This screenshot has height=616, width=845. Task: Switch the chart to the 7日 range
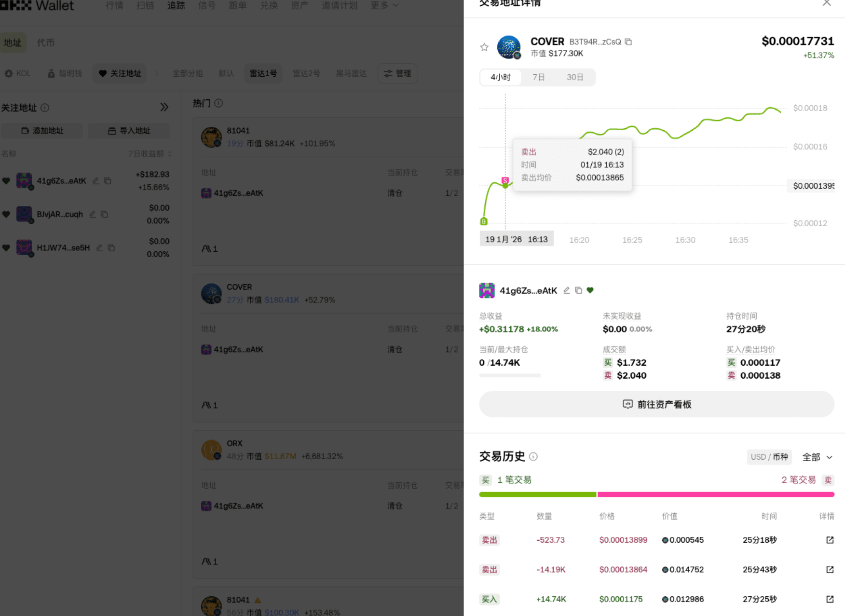point(538,77)
